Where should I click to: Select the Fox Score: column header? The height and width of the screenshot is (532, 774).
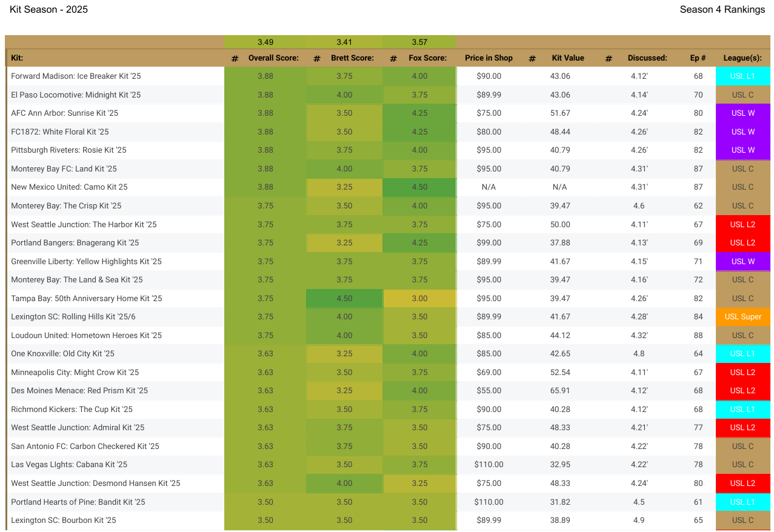(x=428, y=58)
